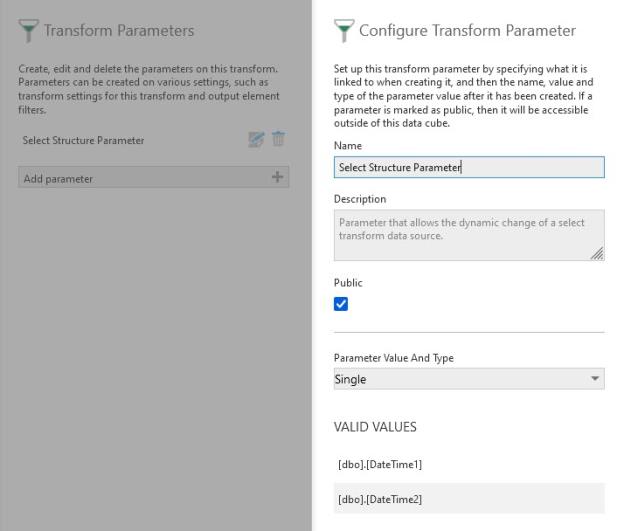Click the Public label above the checkbox

[348, 283]
